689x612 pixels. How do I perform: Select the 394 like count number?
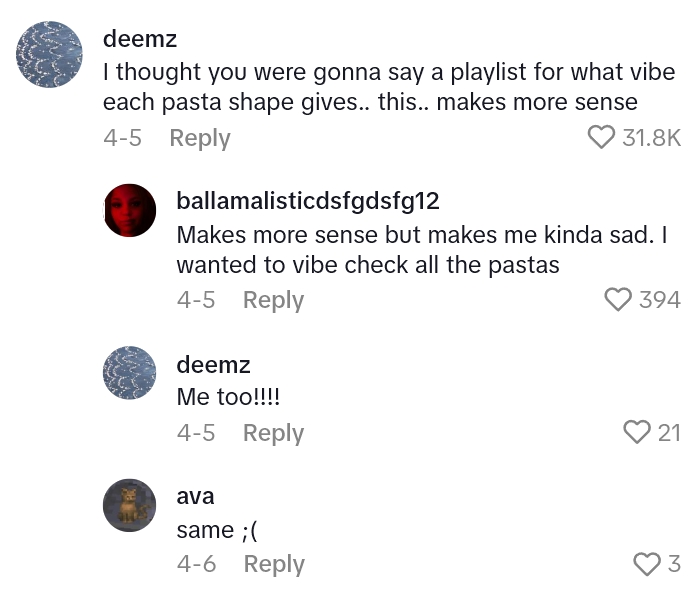click(659, 300)
